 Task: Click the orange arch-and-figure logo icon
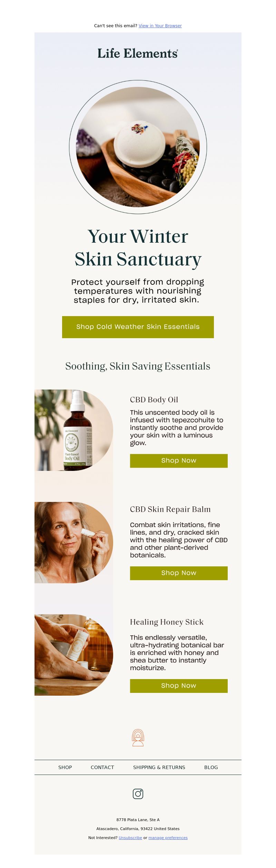click(x=138, y=738)
